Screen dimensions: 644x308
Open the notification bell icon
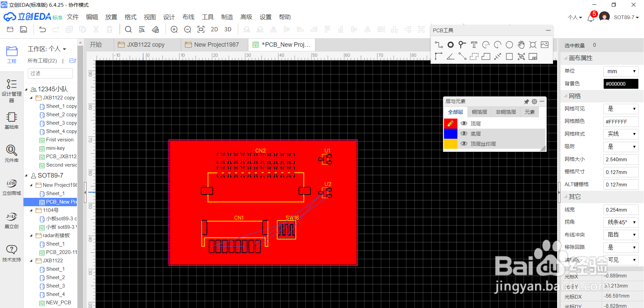pyautogui.click(x=591, y=17)
